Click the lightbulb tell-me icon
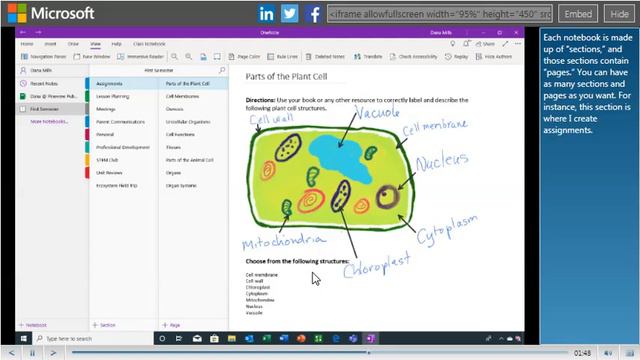Viewport: 640px width, 360px height. click(x=453, y=44)
